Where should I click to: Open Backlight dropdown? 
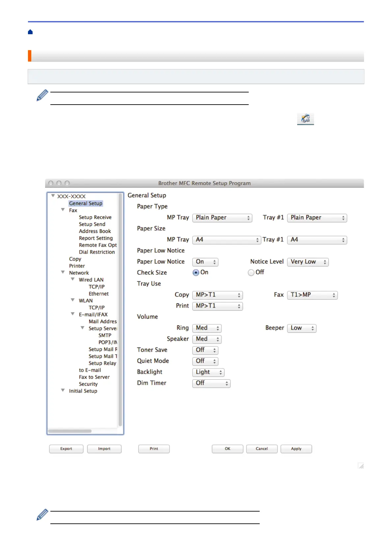(x=208, y=372)
